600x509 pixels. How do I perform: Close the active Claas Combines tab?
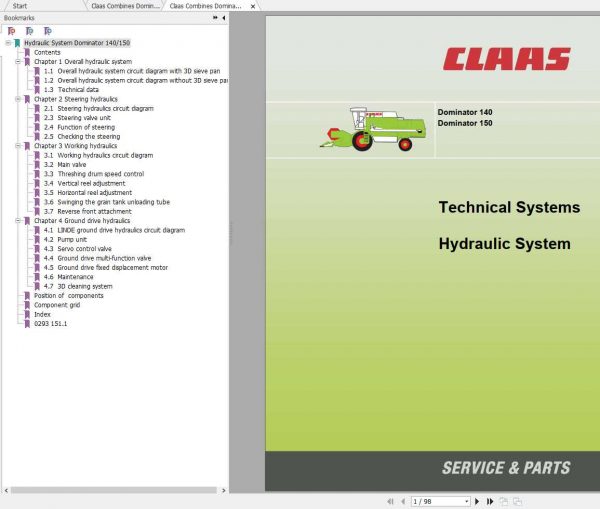pos(253,6)
